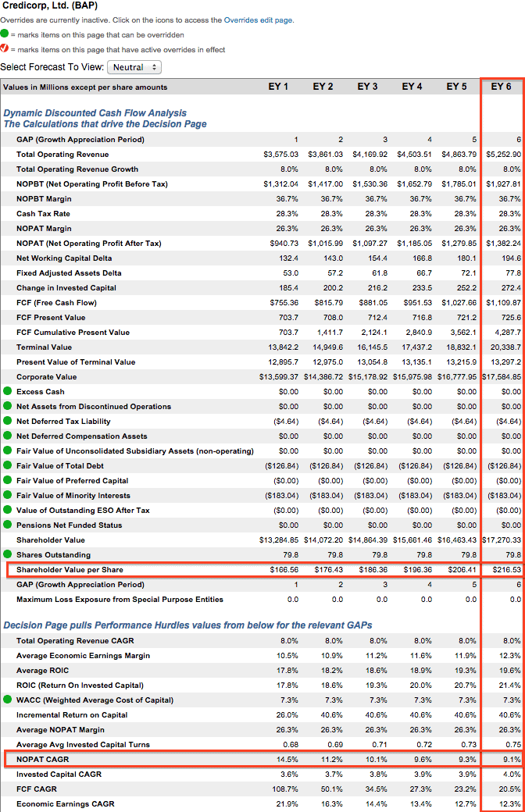Click the EY 4 column header
The height and width of the screenshot is (812, 525).
click(x=412, y=87)
